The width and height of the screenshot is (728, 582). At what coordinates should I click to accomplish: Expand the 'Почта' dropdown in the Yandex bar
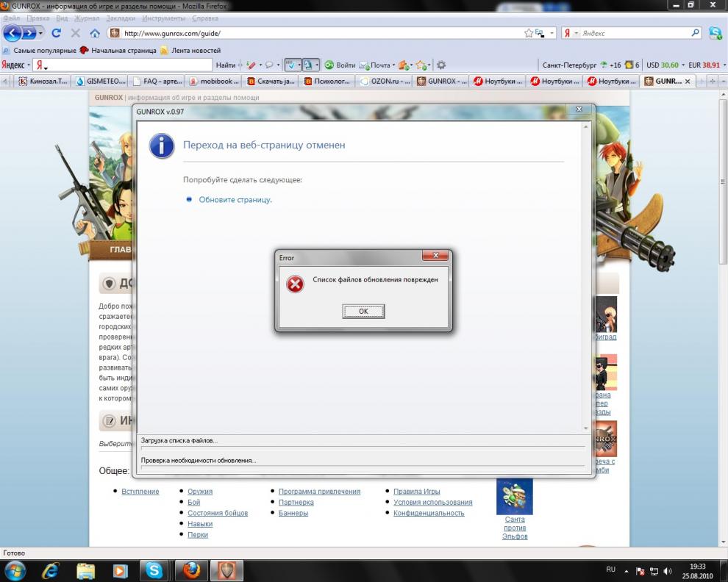[x=394, y=65]
